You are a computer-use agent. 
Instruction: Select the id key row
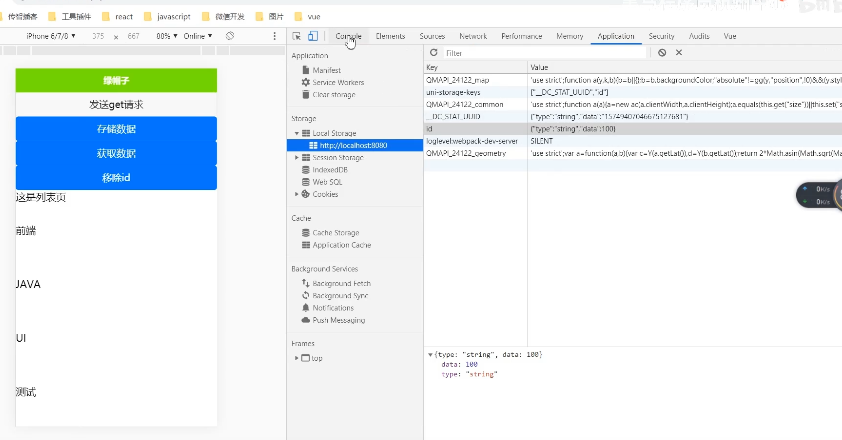[x=633, y=129]
